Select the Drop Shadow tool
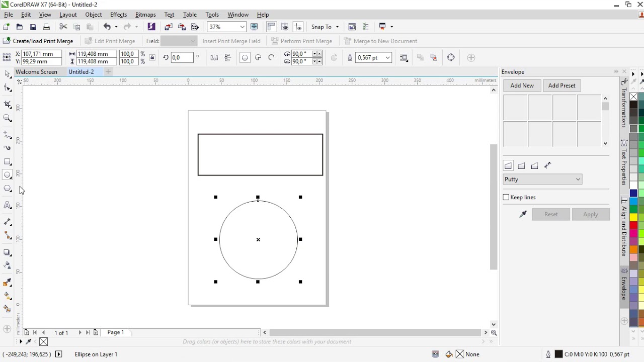Image resolution: width=644 pixels, height=362 pixels. click(x=8, y=252)
